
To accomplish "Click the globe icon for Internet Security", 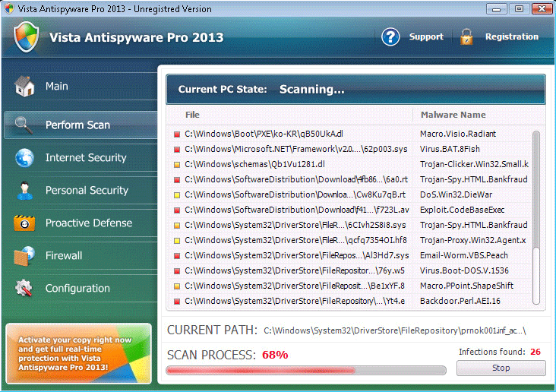I will click(x=24, y=157).
